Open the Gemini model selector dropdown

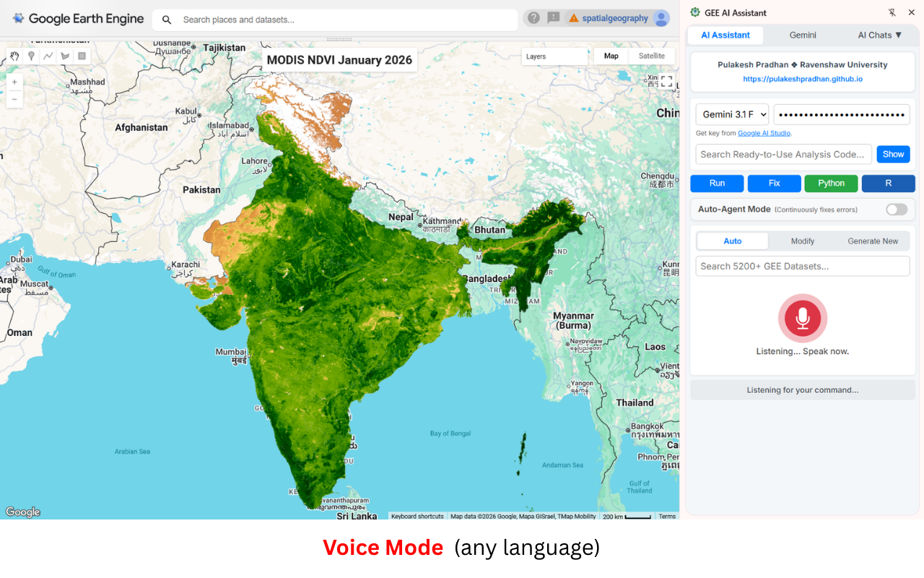(732, 114)
